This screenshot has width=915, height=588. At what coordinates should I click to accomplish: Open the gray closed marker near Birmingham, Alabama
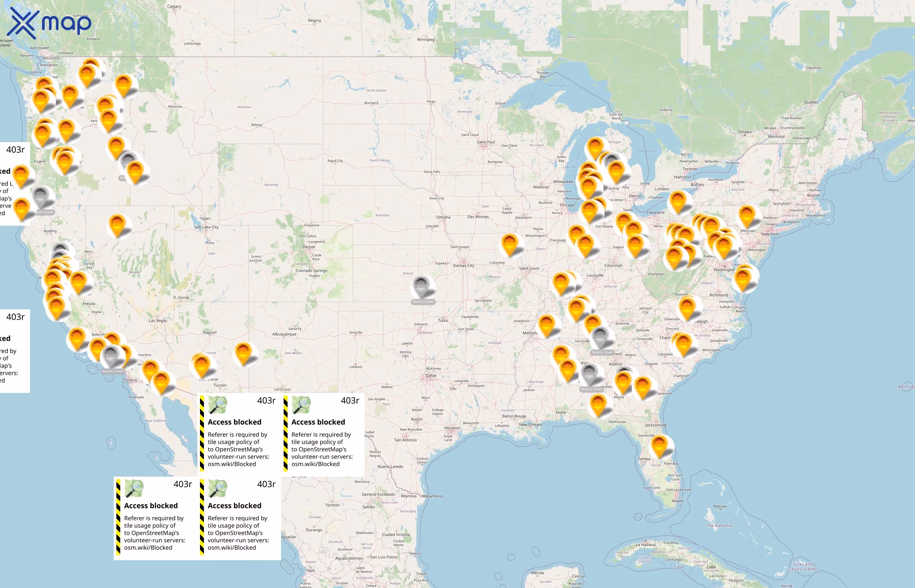coord(590,375)
